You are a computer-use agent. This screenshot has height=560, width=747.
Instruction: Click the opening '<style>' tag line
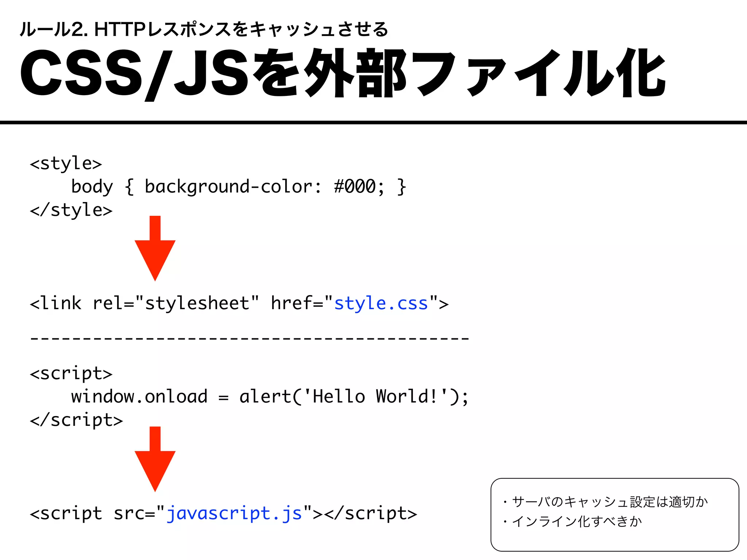(x=66, y=163)
